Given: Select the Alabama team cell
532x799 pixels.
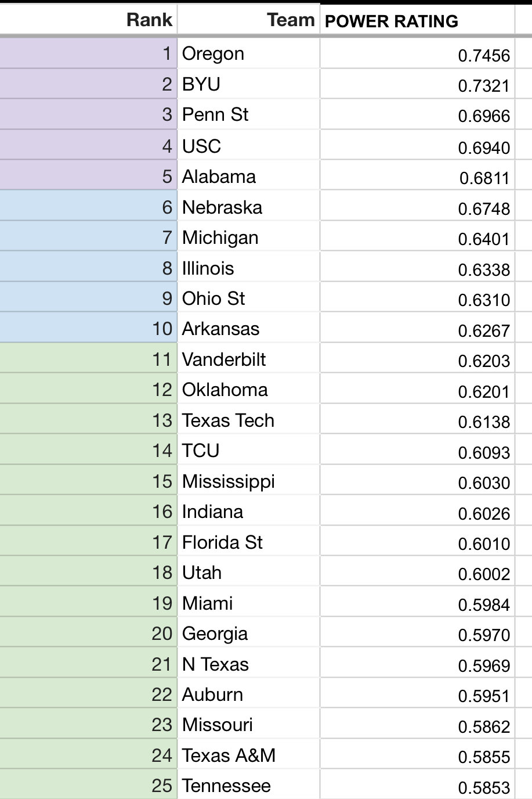Looking at the screenshot, I should coord(248,176).
